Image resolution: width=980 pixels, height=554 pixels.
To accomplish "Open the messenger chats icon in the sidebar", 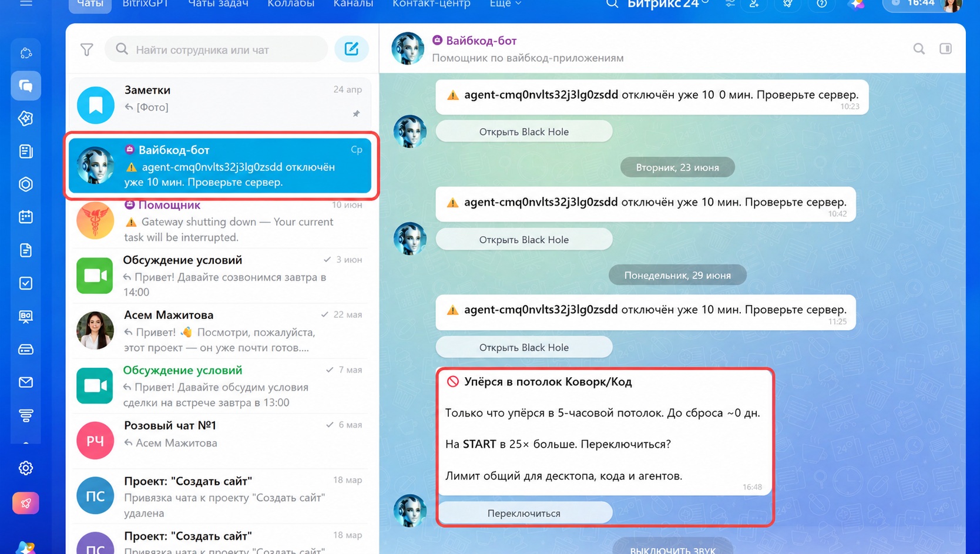I will (x=26, y=86).
